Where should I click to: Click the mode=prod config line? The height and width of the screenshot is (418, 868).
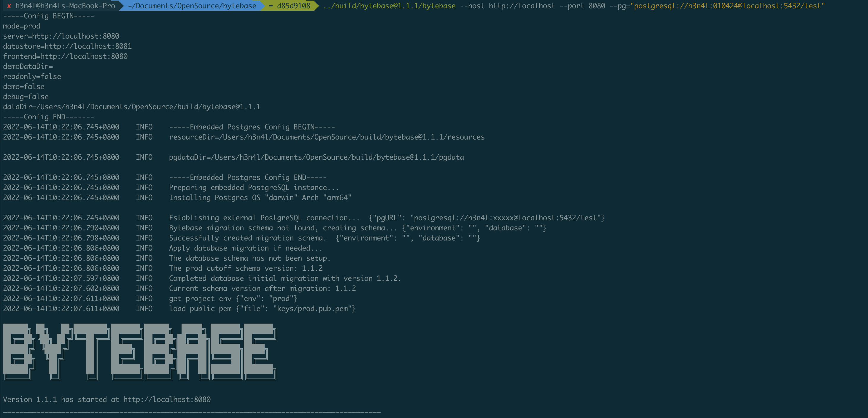21,26
